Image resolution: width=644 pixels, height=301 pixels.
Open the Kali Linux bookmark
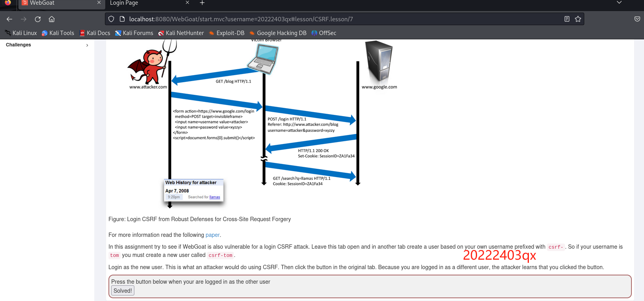point(21,33)
